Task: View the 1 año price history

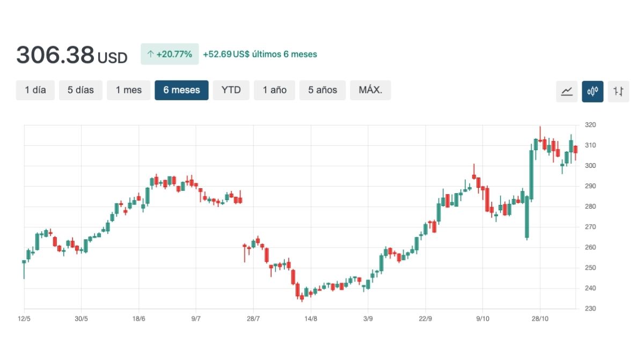Action: tap(274, 90)
